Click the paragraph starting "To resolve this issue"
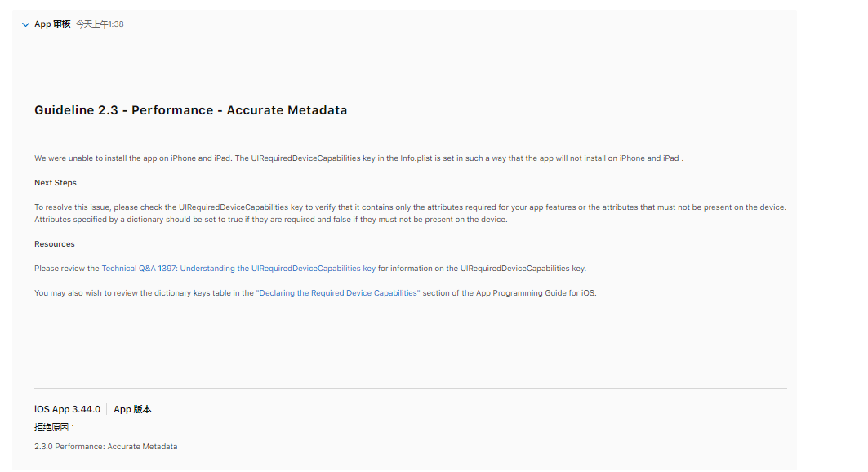Image resolution: width=868 pixels, height=472 pixels. pyautogui.click(x=410, y=214)
